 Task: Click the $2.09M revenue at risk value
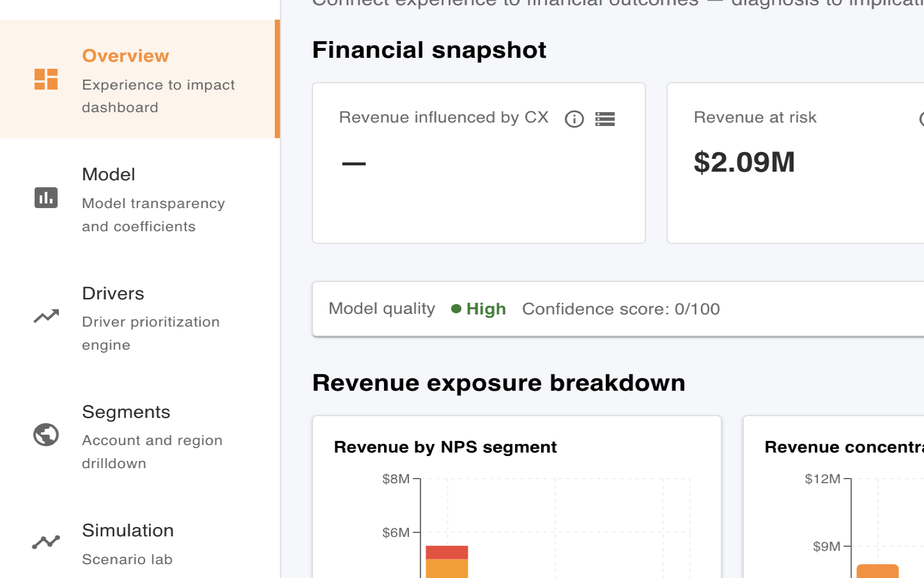744,162
